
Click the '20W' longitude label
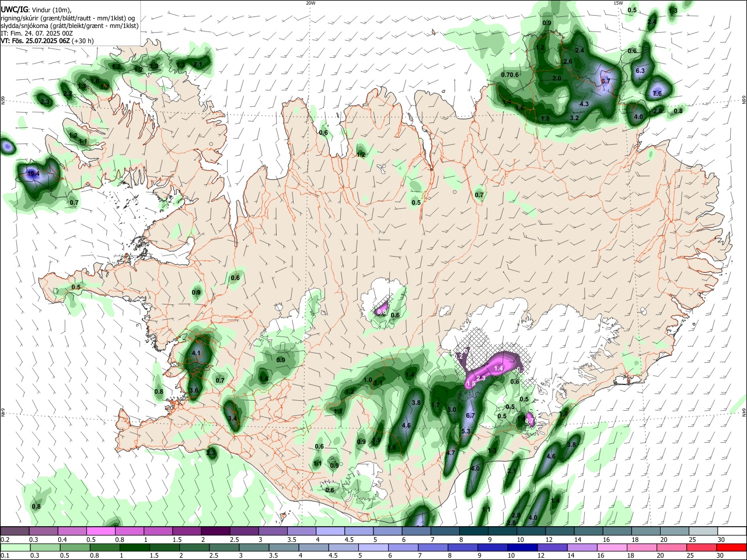[x=310, y=3]
